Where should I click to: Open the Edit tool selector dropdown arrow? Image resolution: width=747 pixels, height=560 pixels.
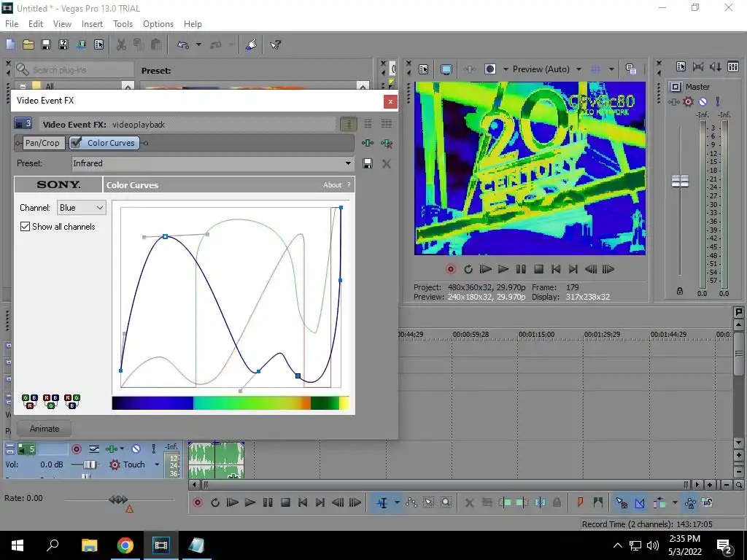click(x=397, y=502)
